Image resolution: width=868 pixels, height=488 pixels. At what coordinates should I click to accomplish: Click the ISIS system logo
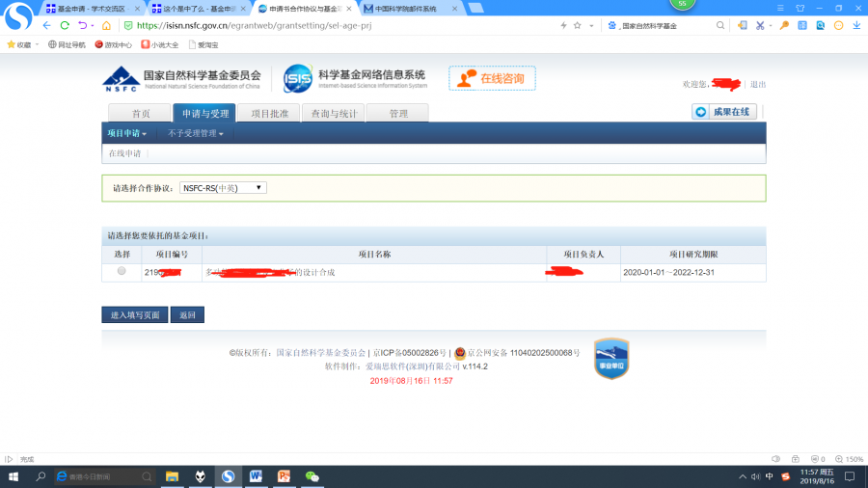[297, 78]
